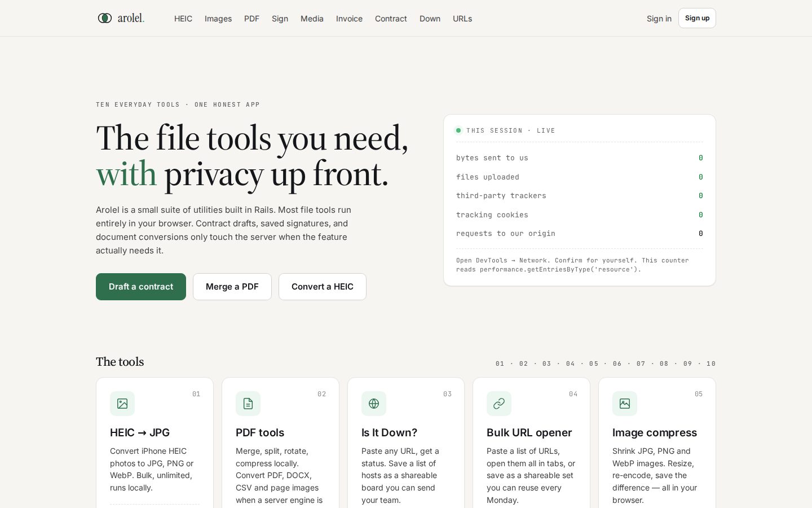Click the green live session indicator dot
The image size is (812, 508).
coord(458,130)
